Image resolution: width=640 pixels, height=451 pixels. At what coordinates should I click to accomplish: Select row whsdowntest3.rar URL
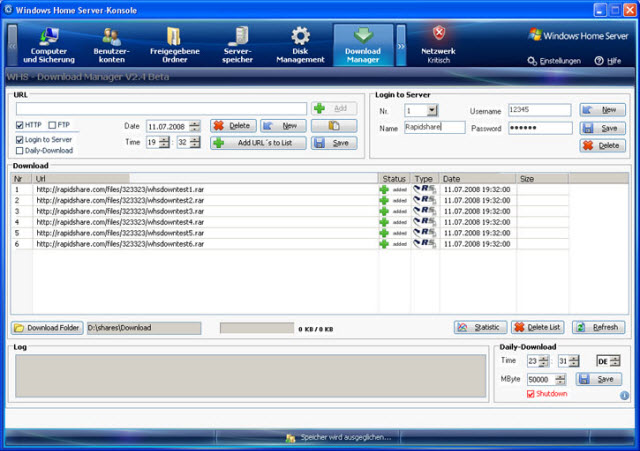click(120, 211)
